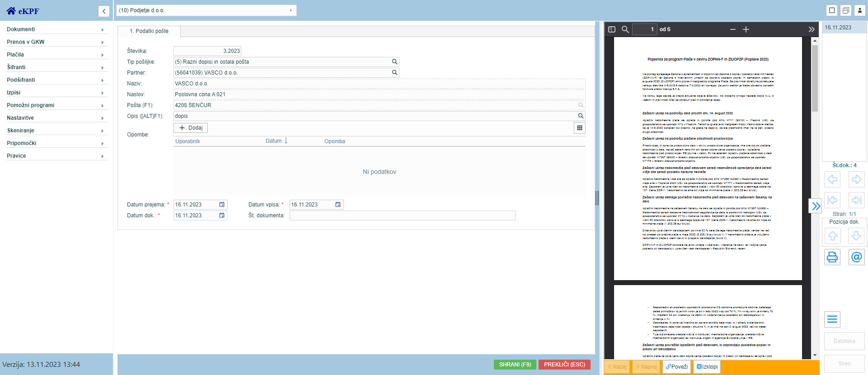Save with the SHRANI (F9) button
868x375 pixels.
click(515, 365)
